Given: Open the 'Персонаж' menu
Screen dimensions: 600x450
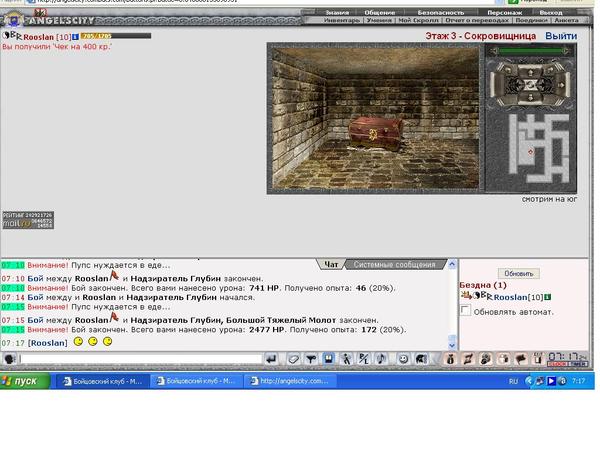Looking at the screenshot, I should pyautogui.click(x=504, y=13).
